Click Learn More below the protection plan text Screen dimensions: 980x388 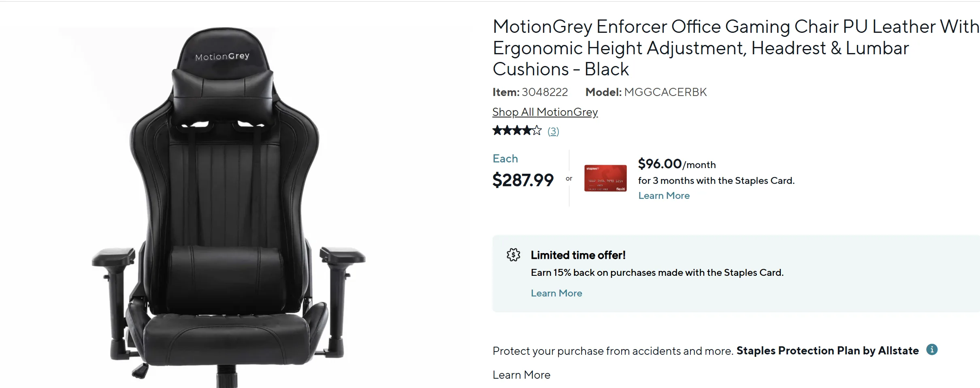click(521, 375)
